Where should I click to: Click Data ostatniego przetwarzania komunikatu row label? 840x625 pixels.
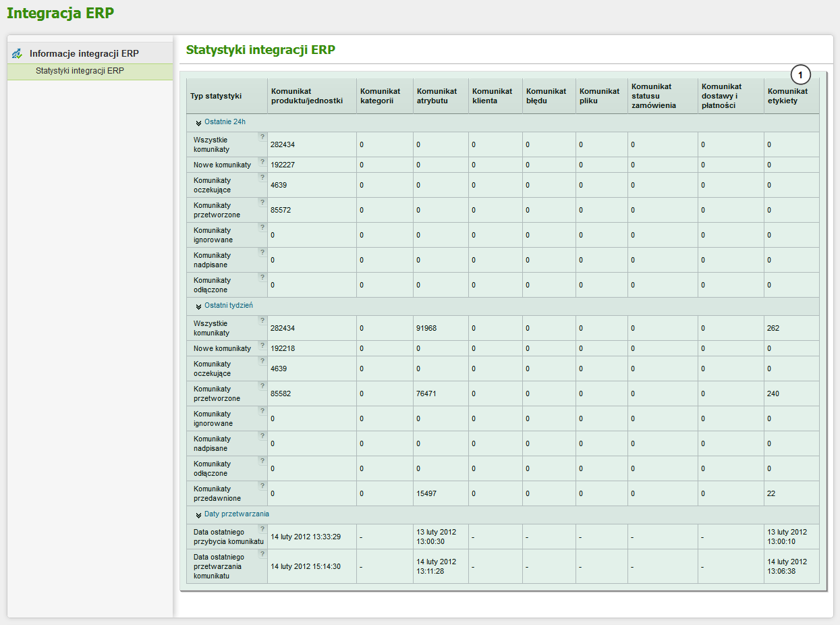tap(219, 566)
